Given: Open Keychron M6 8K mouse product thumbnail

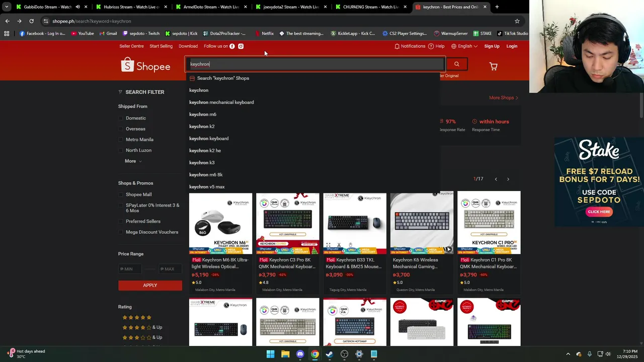Looking at the screenshot, I should [x=220, y=223].
